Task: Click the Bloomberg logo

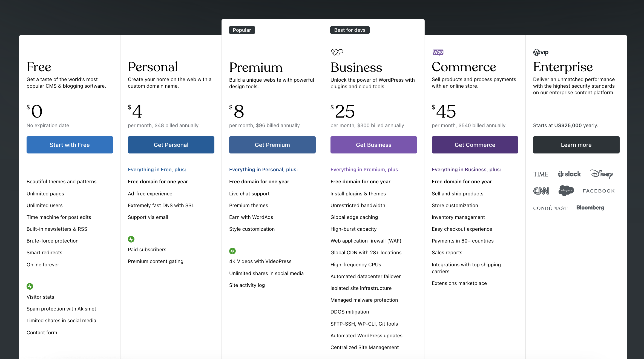Action: (x=590, y=208)
